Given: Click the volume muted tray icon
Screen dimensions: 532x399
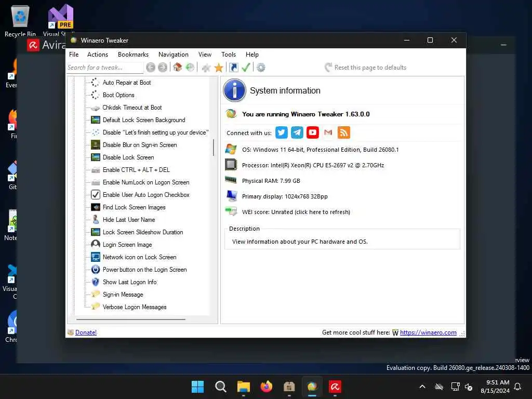Looking at the screenshot, I should click(469, 387).
